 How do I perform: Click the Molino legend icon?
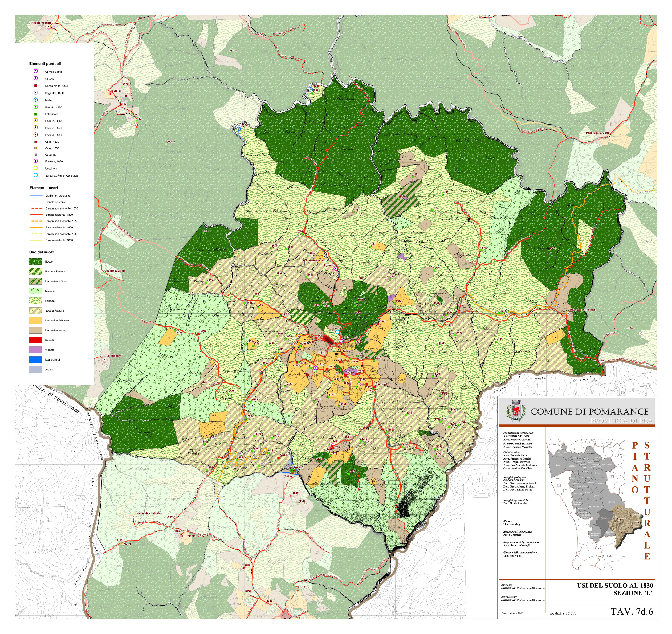(35, 100)
